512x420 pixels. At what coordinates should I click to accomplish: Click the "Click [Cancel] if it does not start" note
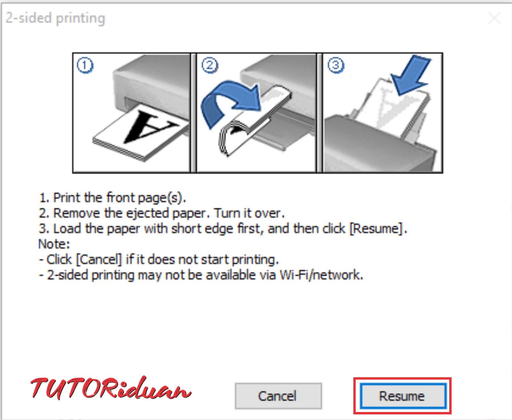pyautogui.click(x=159, y=259)
